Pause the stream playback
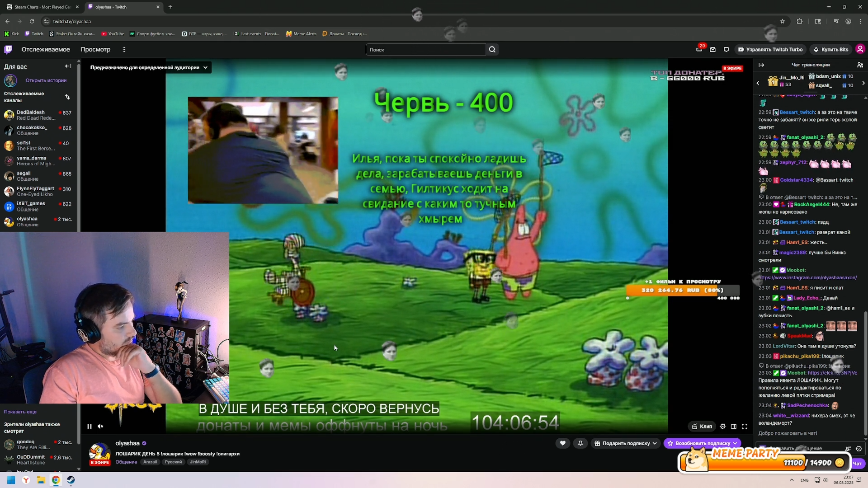This screenshot has height=488, width=868. pyautogui.click(x=90, y=426)
